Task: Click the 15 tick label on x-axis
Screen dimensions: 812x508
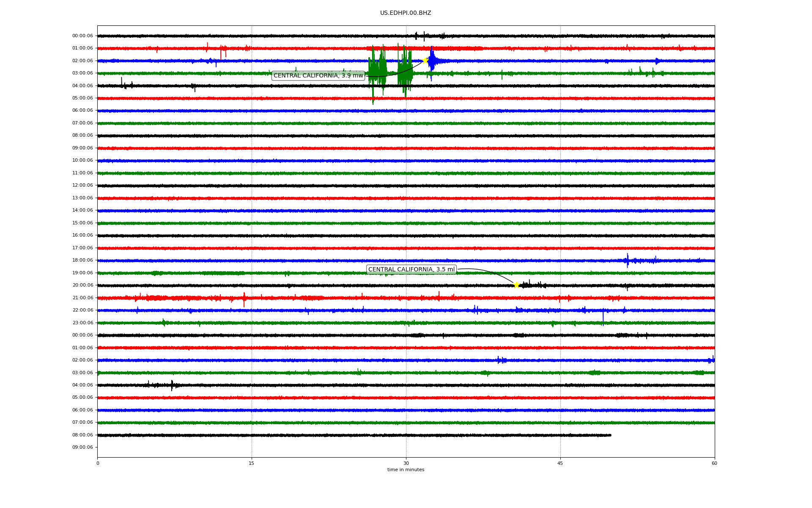Action: click(x=252, y=463)
